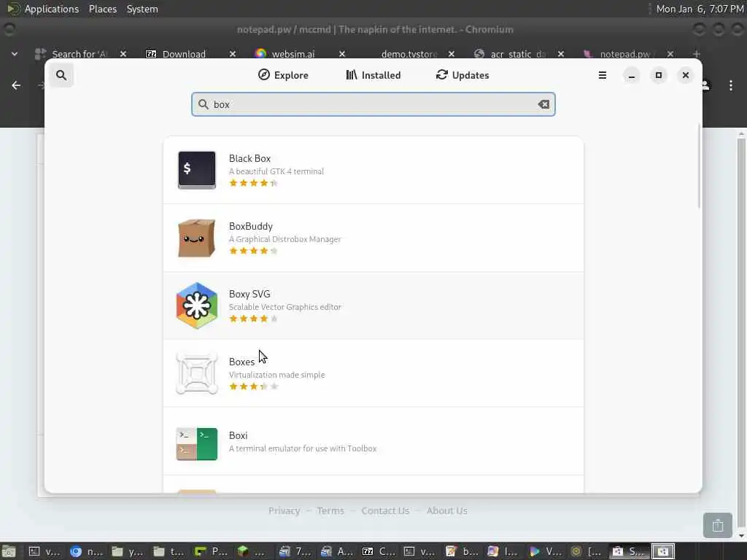Click the 'BoxBuddy' app title
This screenshot has width=747, height=560.
click(251, 226)
